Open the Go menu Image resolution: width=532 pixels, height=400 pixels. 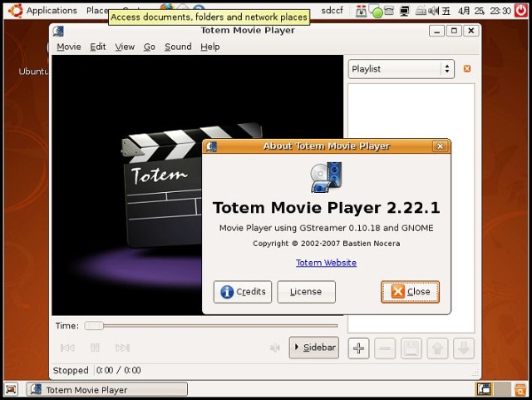click(x=150, y=47)
